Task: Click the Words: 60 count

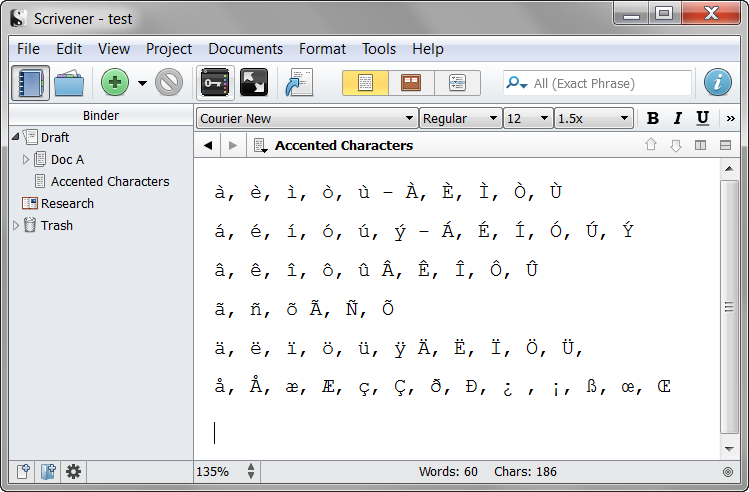Action: click(x=448, y=471)
